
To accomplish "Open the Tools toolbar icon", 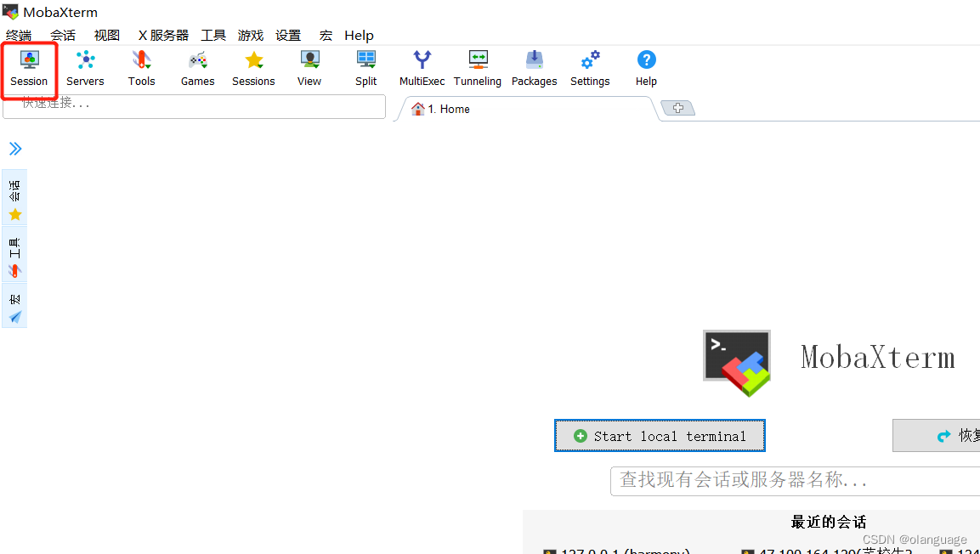I will pyautogui.click(x=141, y=70).
